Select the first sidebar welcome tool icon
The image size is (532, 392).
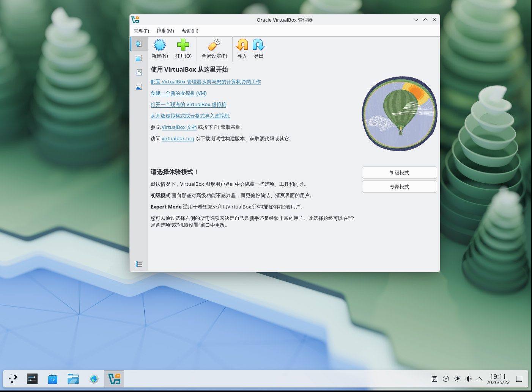(139, 44)
